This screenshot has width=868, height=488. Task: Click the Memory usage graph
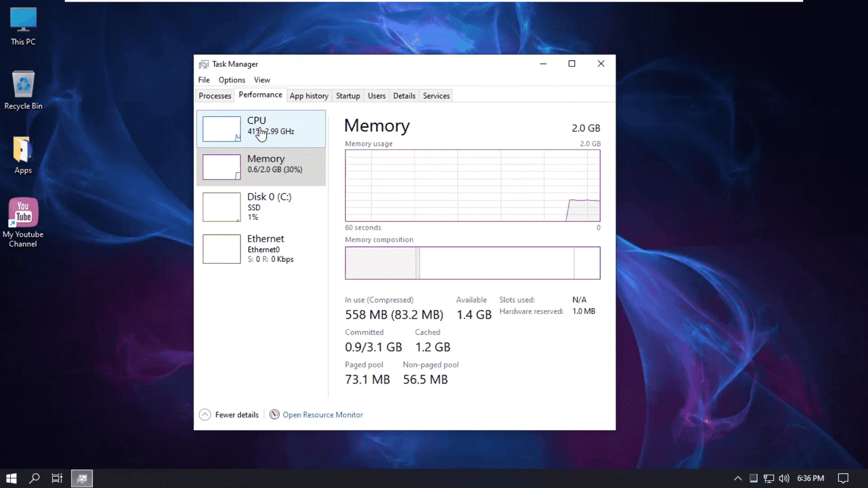[472, 185]
